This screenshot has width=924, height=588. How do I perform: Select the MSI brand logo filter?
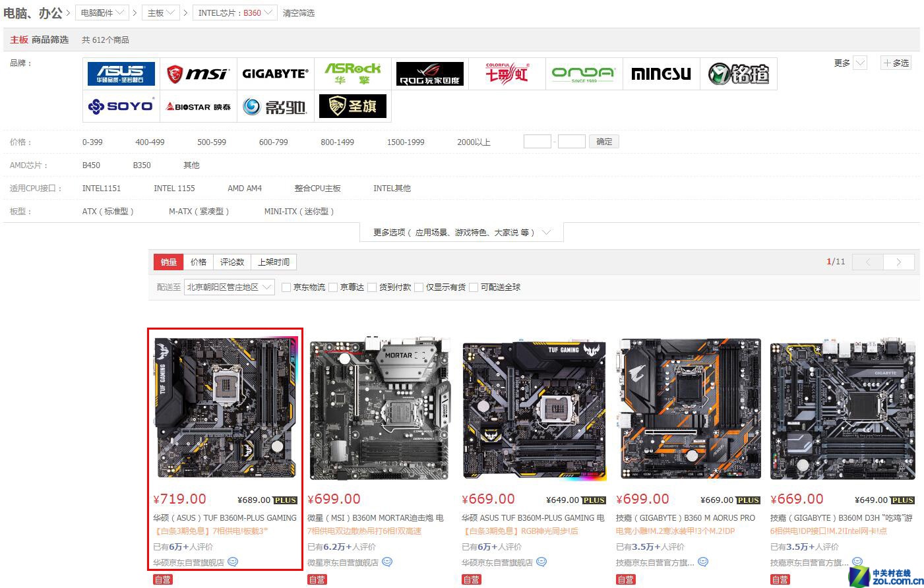[198, 73]
